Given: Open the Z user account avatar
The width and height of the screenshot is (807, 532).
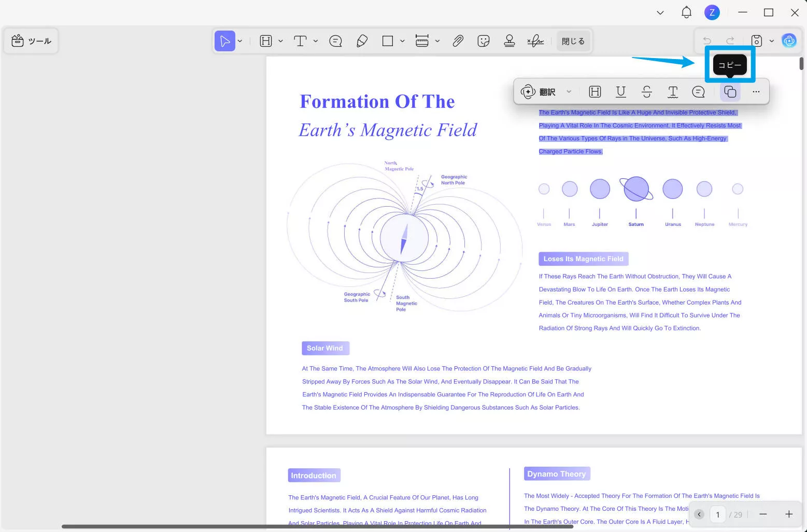Looking at the screenshot, I should 712,12.
